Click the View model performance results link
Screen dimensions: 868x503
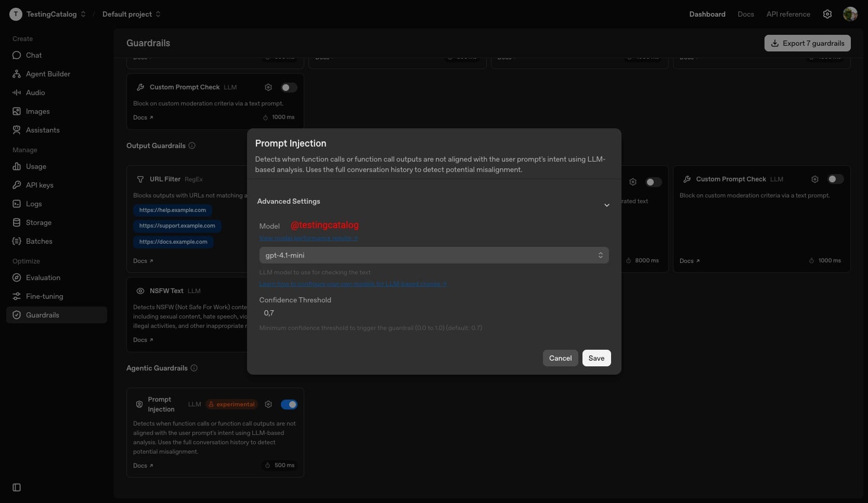[308, 238]
